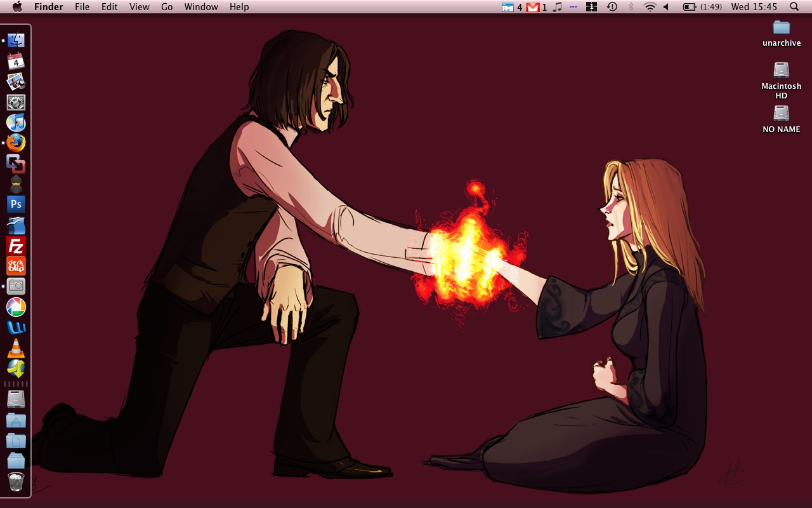812x508 pixels.
Task: Open the Go menu
Action: pos(167,7)
